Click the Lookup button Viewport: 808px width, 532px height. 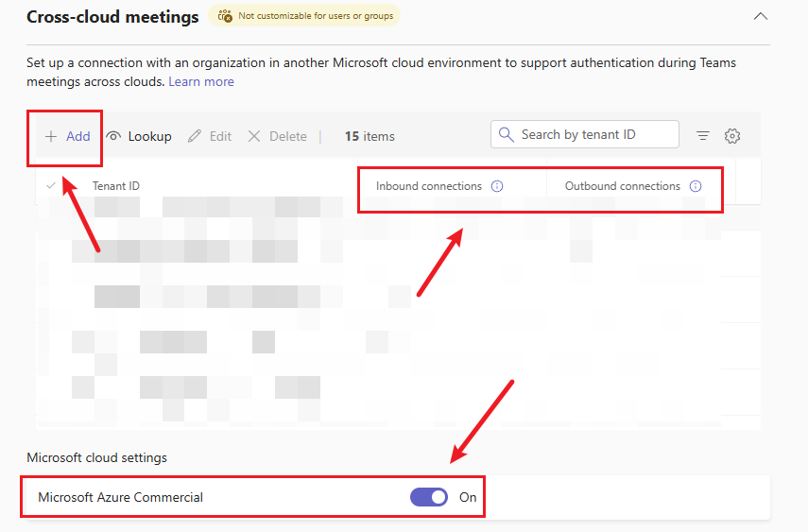click(x=139, y=136)
